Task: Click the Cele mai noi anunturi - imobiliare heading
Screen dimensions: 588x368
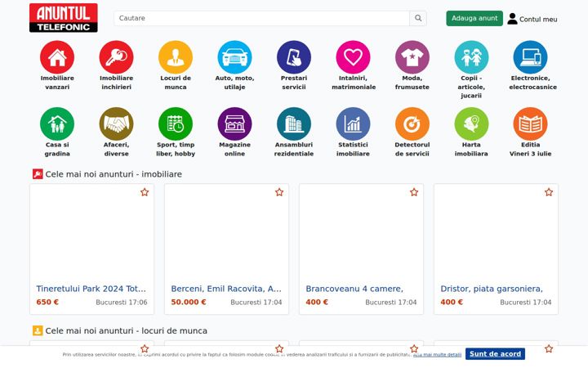Action: point(114,174)
